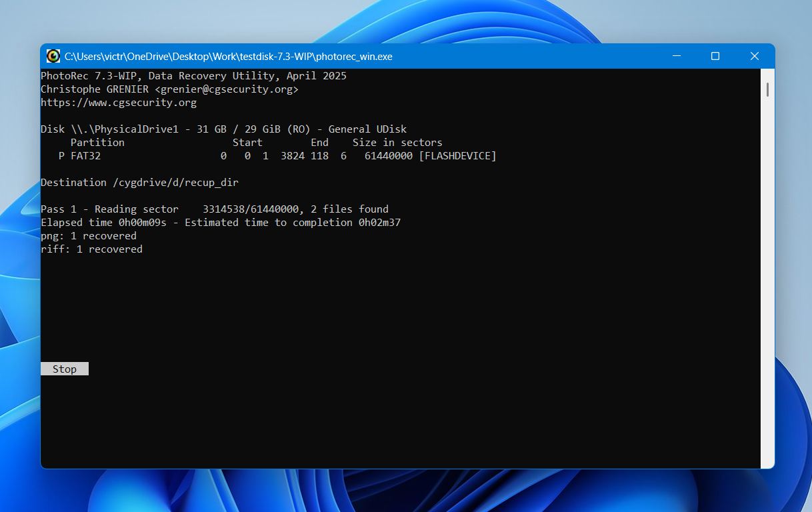Click the 'Partition' column header
812x512 pixels.
(x=97, y=143)
